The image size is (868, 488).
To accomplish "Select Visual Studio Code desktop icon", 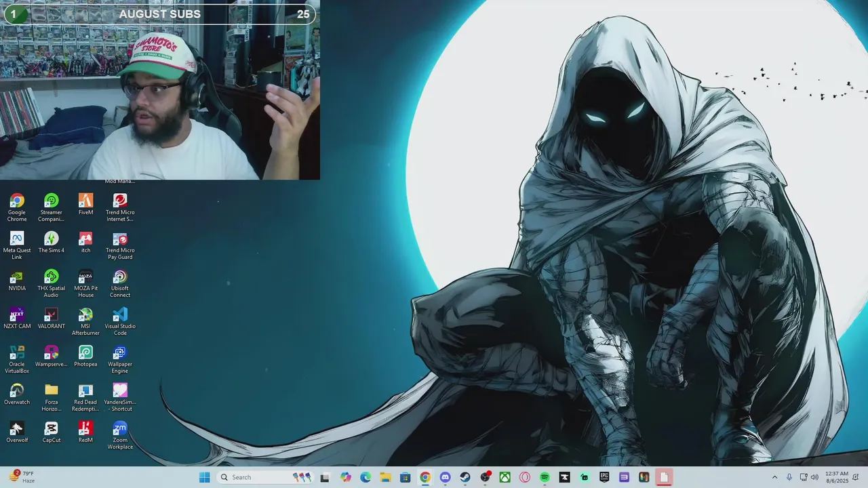I will (120, 321).
